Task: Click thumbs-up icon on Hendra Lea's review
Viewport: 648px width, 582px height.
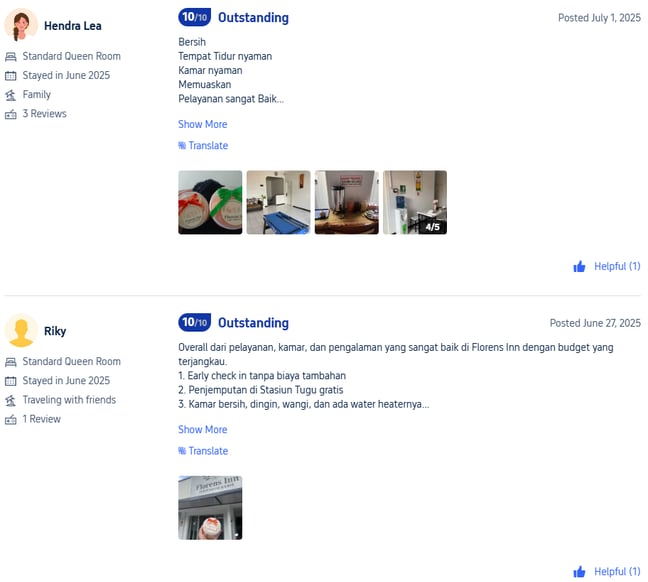Action: pos(579,267)
